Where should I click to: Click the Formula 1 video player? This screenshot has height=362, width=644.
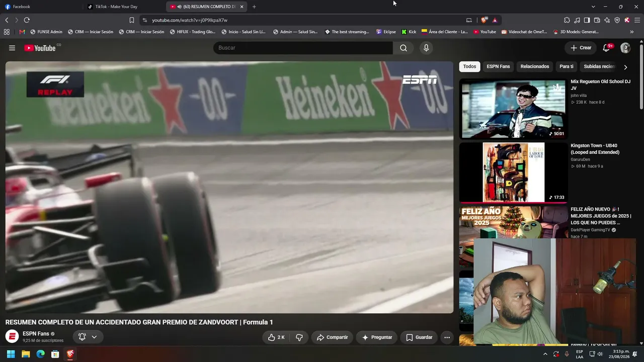[x=229, y=187]
